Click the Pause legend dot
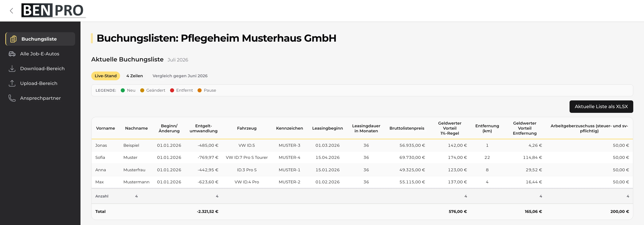 [200, 90]
